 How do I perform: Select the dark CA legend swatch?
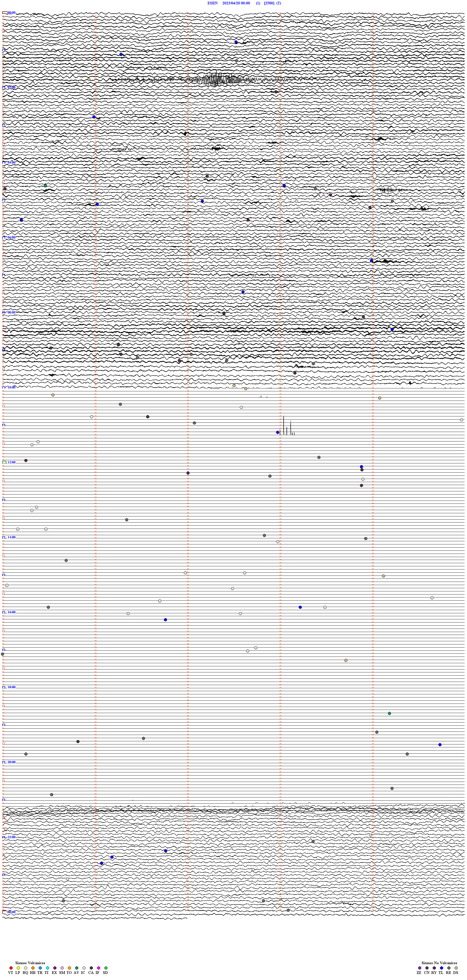[x=91, y=968]
